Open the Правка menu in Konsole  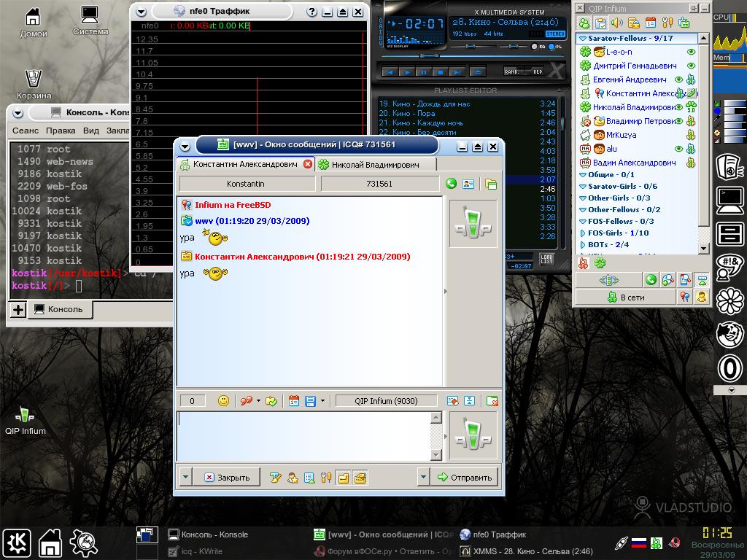60,131
